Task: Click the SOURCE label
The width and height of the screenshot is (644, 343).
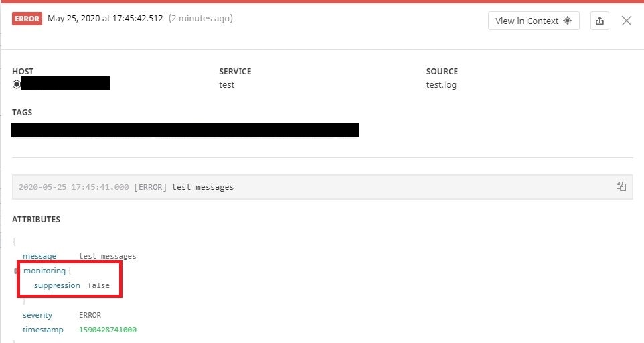Action: click(x=442, y=72)
